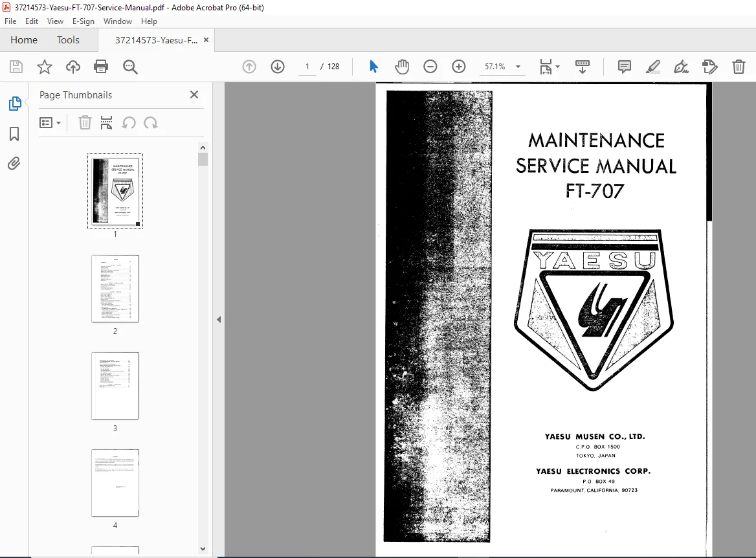Open the View menu
Viewport: 756px width, 558px height.
[x=55, y=21]
